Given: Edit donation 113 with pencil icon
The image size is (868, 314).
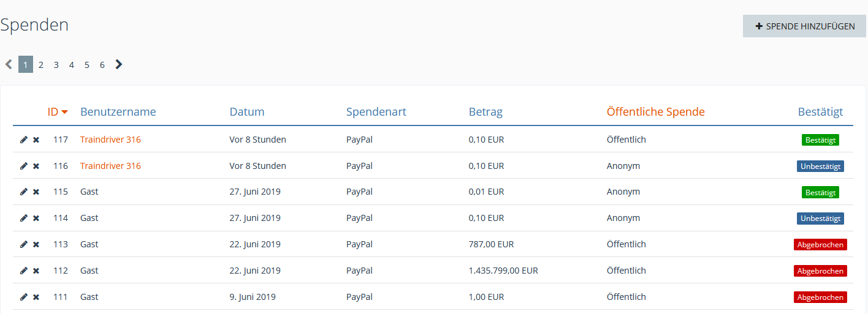Looking at the screenshot, I should point(24,244).
